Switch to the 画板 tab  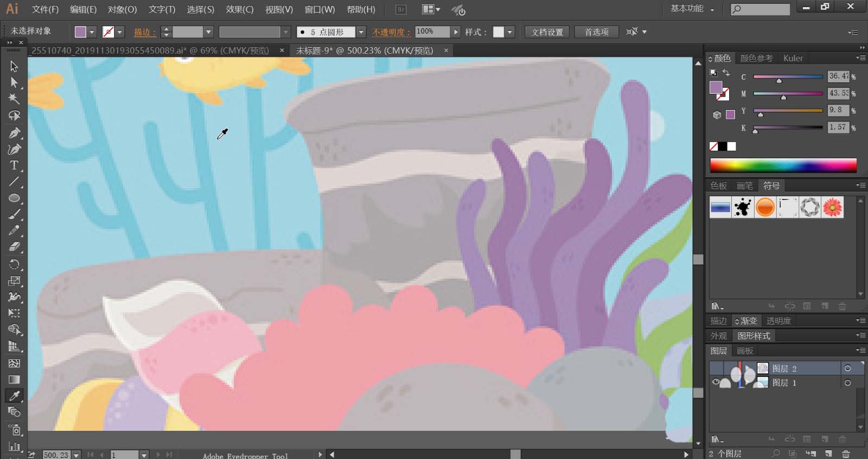point(745,351)
